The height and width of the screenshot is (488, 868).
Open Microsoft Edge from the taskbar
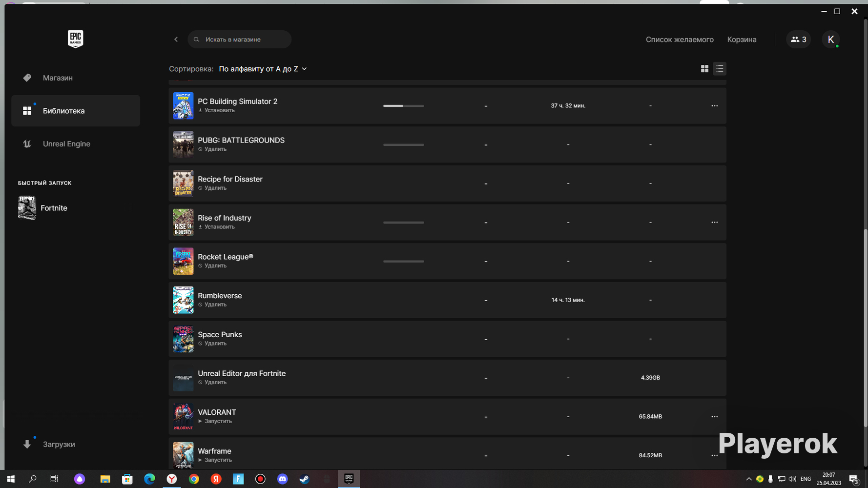149,479
